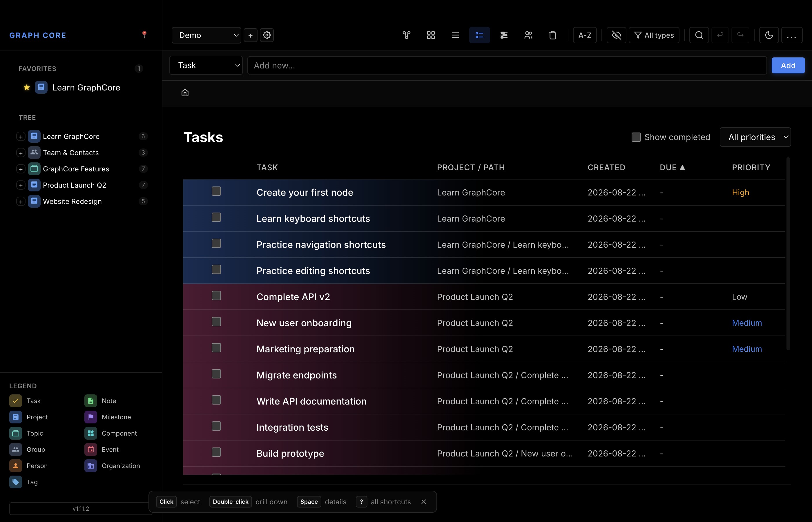Click the plus button beside Demo
812x522 pixels.
coord(251,35)
